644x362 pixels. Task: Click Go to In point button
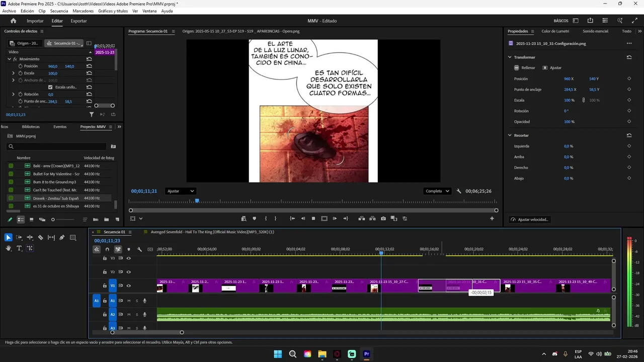tap(292, 219)
